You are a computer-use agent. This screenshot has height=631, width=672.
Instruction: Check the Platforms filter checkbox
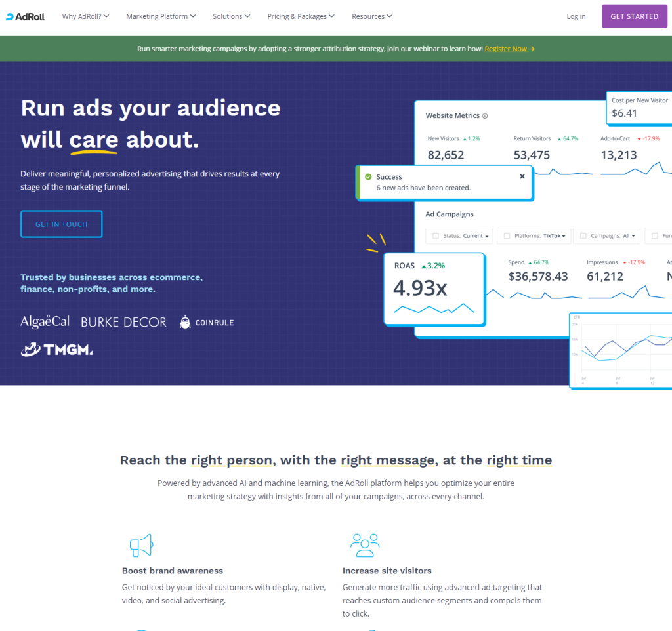tap(507, 235)
